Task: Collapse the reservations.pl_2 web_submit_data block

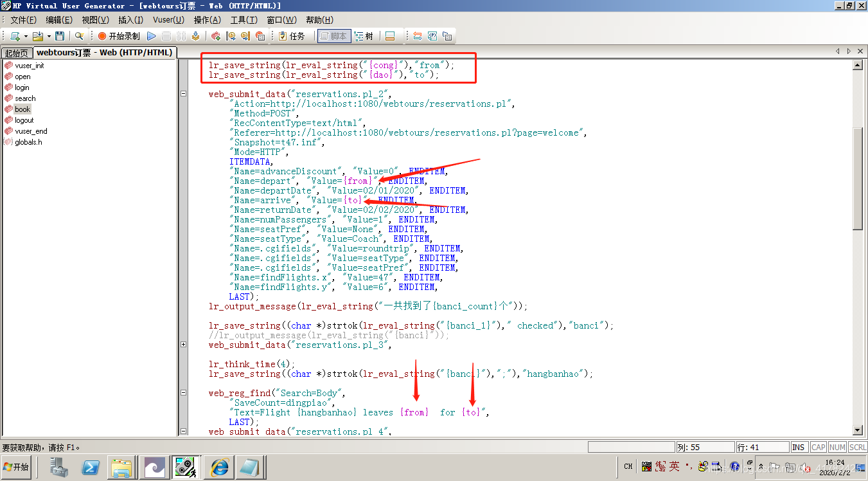Action: 184,94
